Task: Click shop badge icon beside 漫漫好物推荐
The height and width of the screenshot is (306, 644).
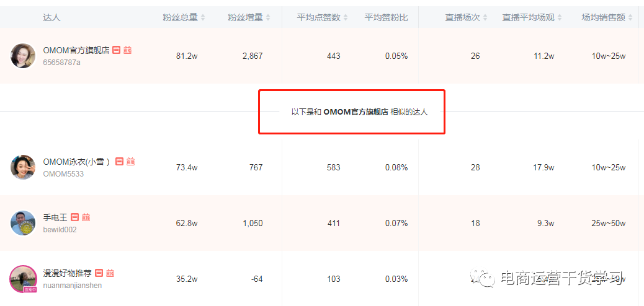Action: pyautogui.click(x=99, y=273)
